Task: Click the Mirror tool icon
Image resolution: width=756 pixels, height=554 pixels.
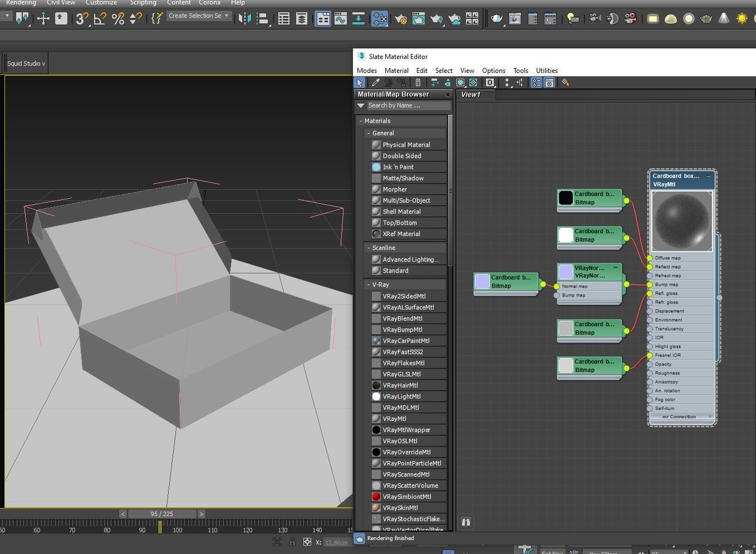Action: tap(244, 18)
